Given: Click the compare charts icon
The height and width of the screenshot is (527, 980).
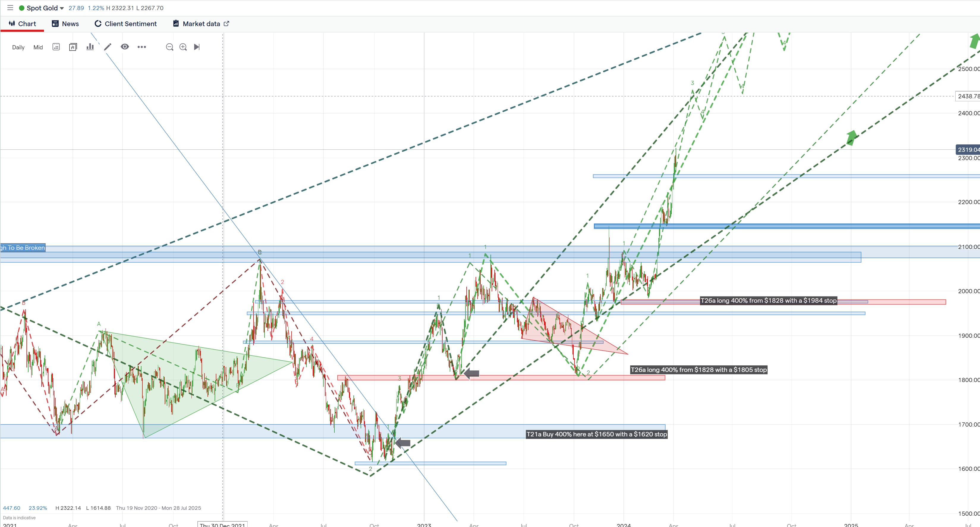Looking at the screenshot, I should (x=73, y=47).
